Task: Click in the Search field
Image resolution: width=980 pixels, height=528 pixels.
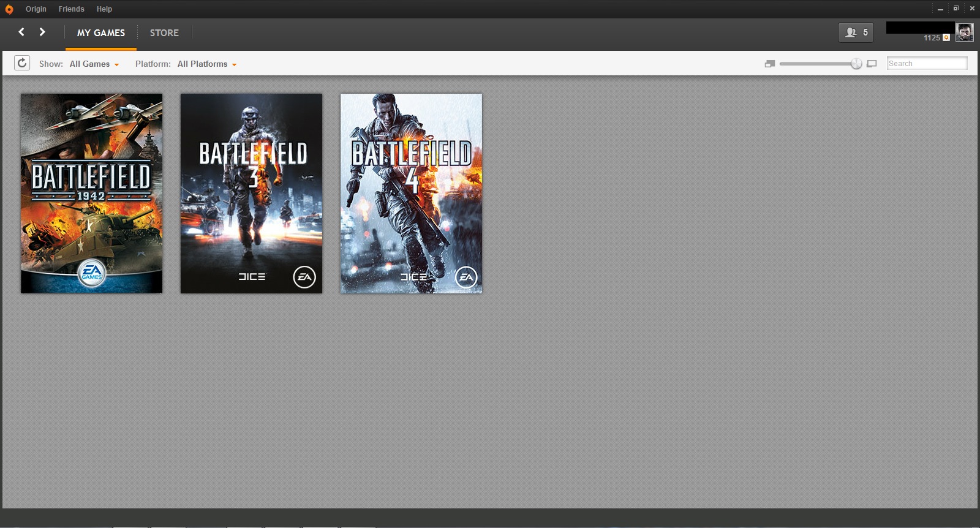Action: [927, 63]
